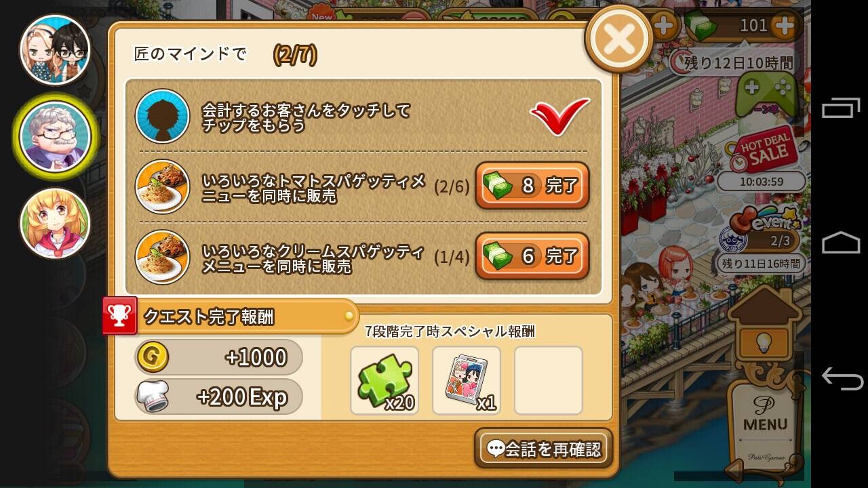Tap Android back navigation button
This screenshot has width=868, height=488.
pos(841,378)
